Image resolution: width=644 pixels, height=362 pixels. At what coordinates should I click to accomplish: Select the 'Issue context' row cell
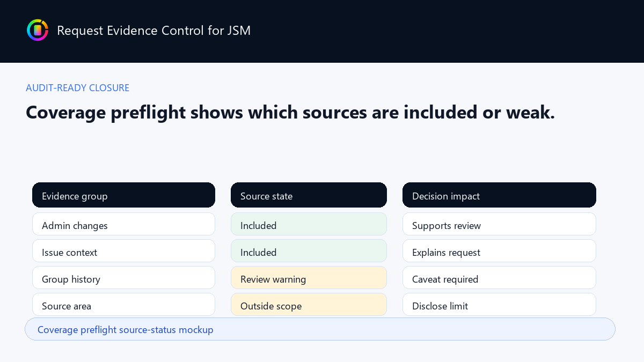click(123, 251)
